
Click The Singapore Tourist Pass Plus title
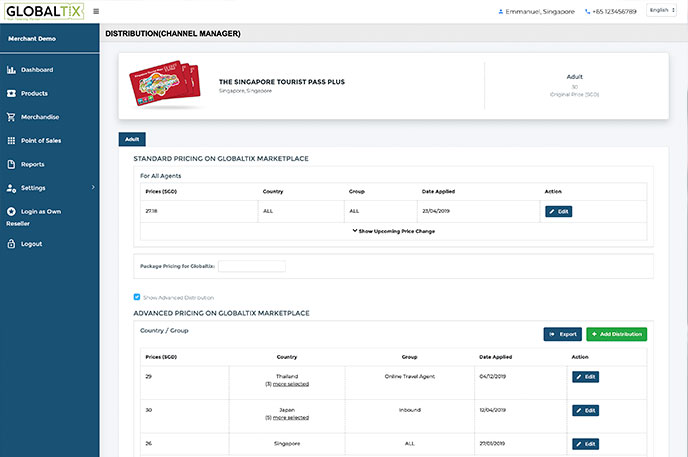click(x=282, y=82)
